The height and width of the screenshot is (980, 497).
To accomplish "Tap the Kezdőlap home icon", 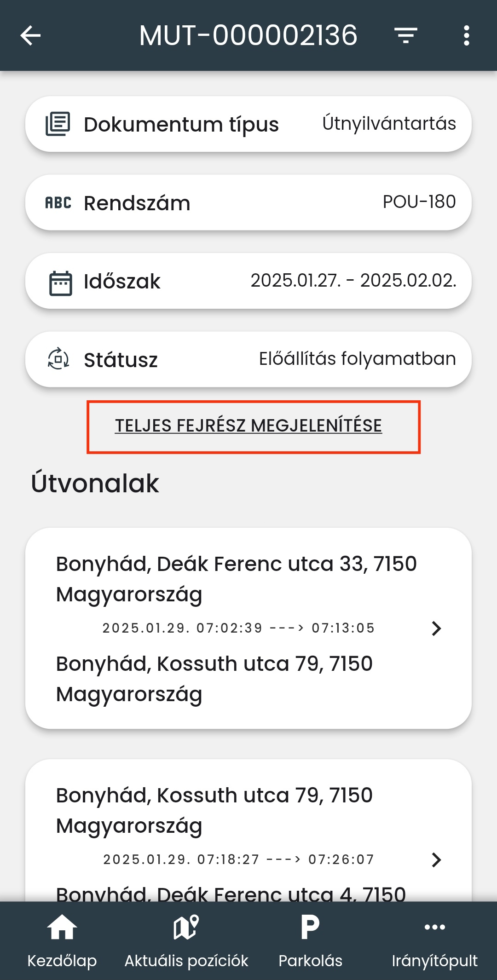I will point(62,927).
